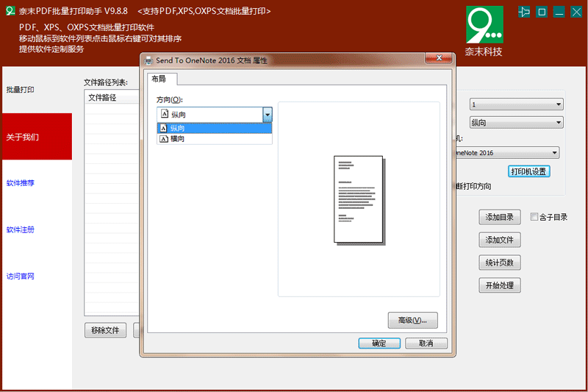Open the 软件注册 link
Image resolution: width=588 pixels, height=392 pixels.
point(21,229)
